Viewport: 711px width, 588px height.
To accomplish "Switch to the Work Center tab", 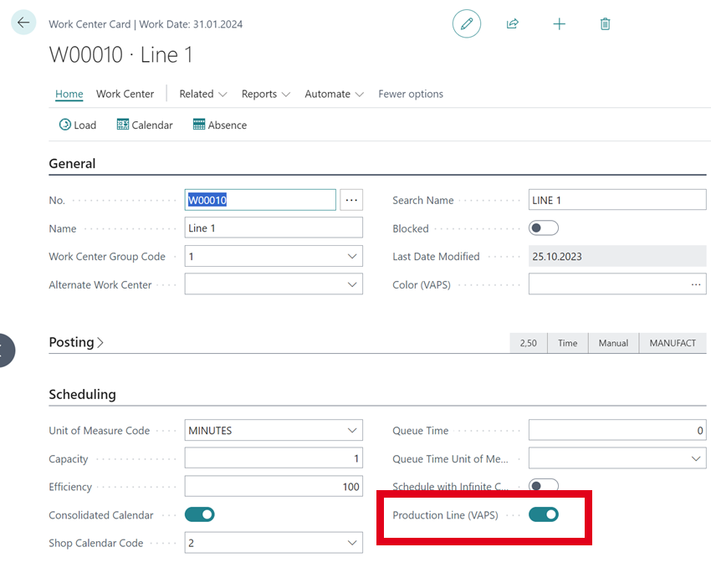I will (124, 94).
